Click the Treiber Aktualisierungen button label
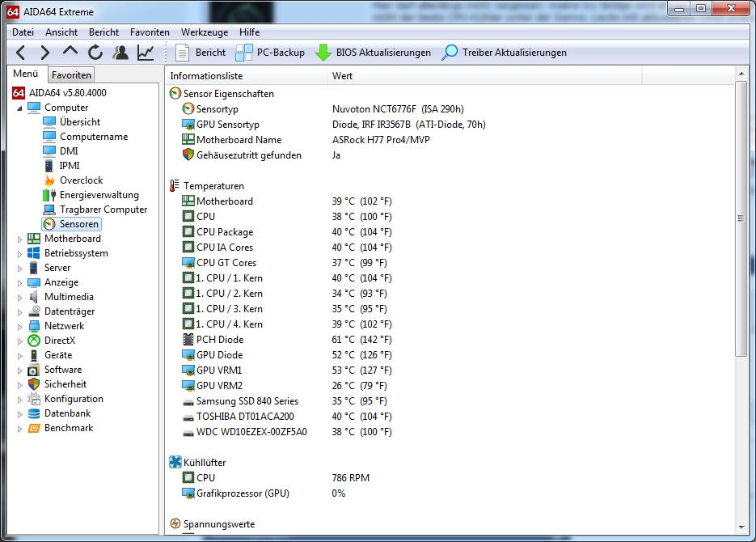The height and width of the screenshot is (542, 756). pos(514,53)
